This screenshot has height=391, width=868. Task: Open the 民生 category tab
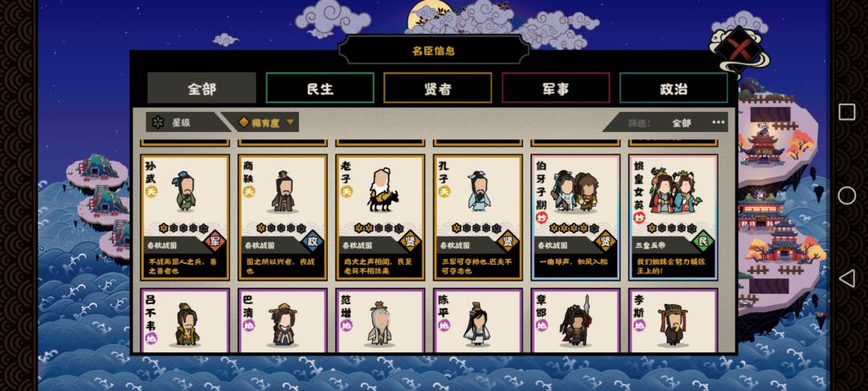pos(320,88)
